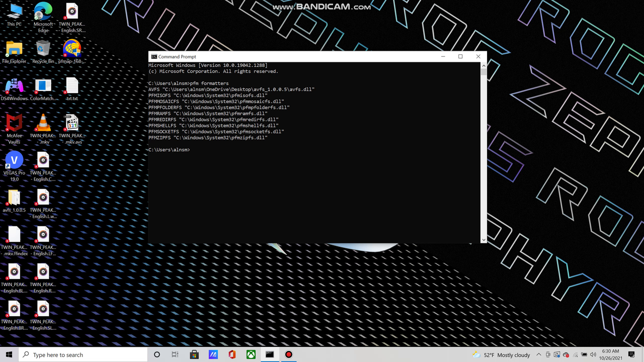Launch Office from the taskbar
The image size is (644, 362).
point(232,354)
